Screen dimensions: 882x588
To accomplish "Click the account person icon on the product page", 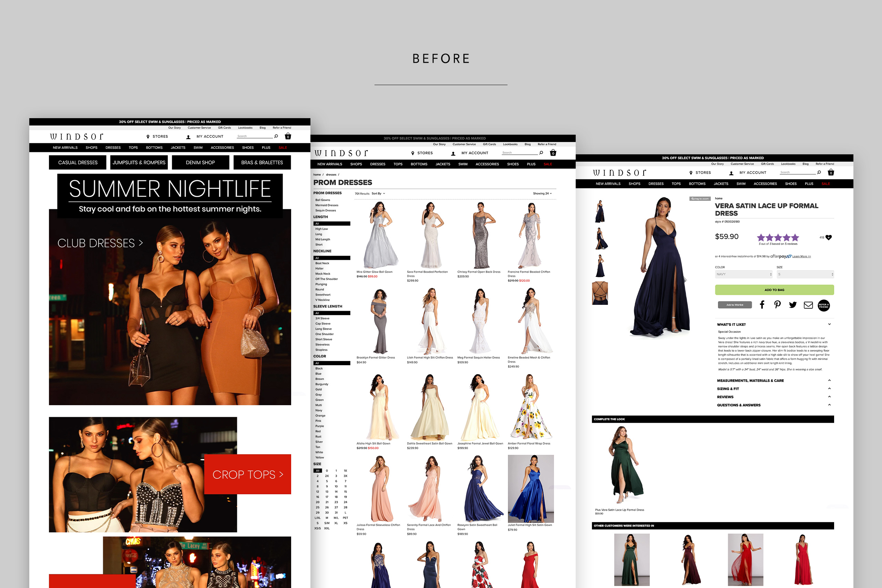I will point(731,173).
